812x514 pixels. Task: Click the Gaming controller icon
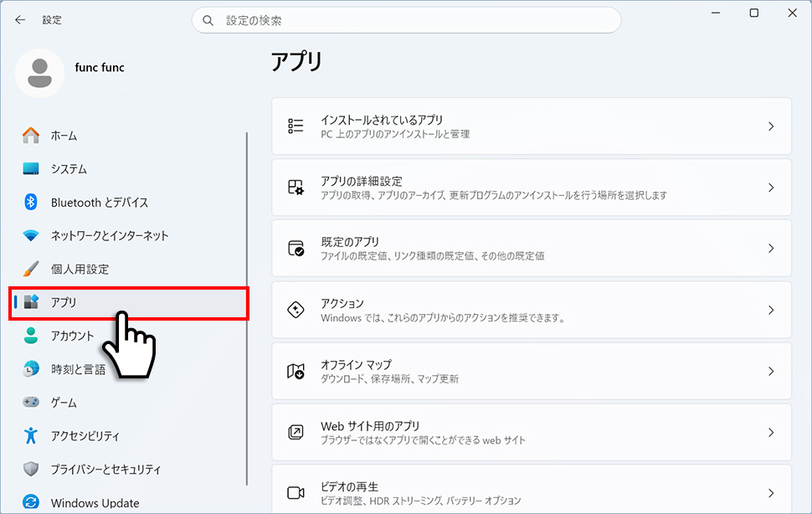[31, 402]
